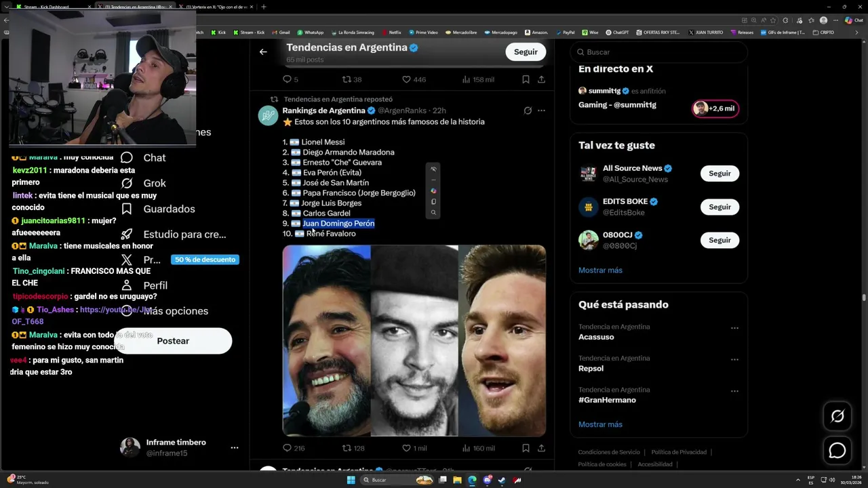Click the browser page scrollbar thumb
The width and height of the screenshot is (868, 488).
(863, 297)
